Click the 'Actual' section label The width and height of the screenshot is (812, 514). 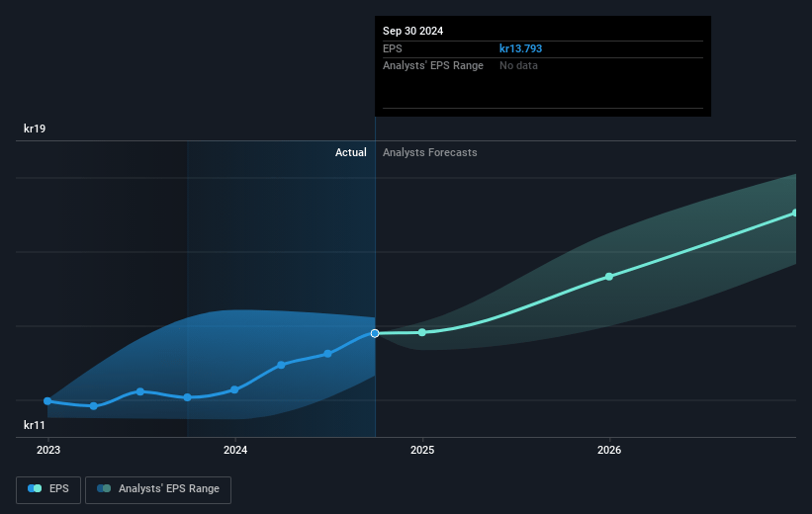click(x=350, y=152)
